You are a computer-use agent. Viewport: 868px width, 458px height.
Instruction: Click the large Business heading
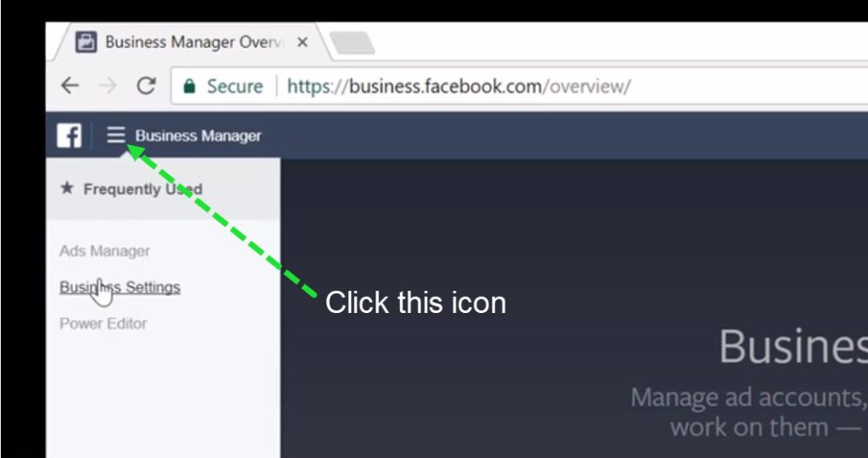[793, 346]
